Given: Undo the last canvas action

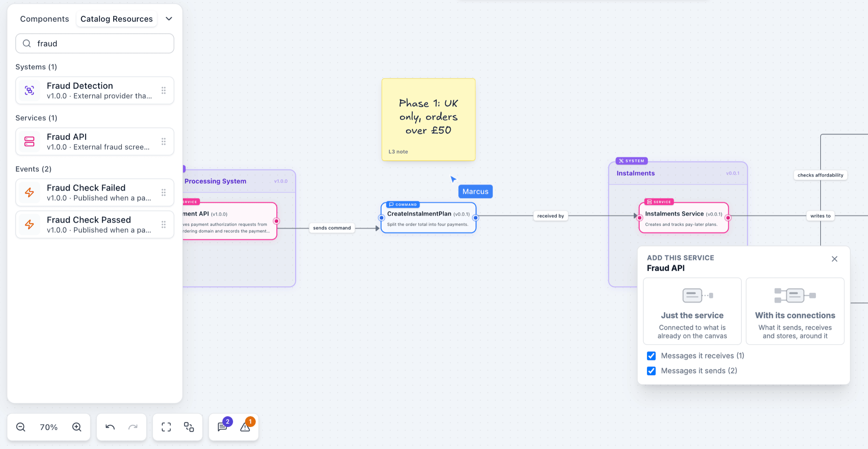Looking at the screenshot, I should point(110,427).
